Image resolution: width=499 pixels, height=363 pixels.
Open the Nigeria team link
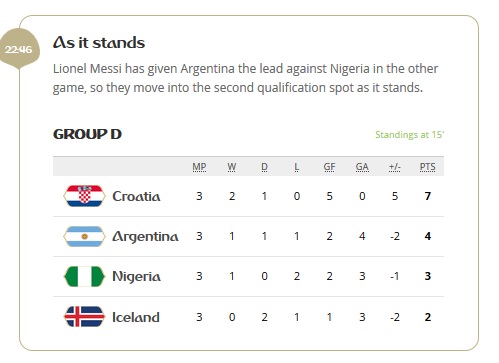(x=136, y=277)
